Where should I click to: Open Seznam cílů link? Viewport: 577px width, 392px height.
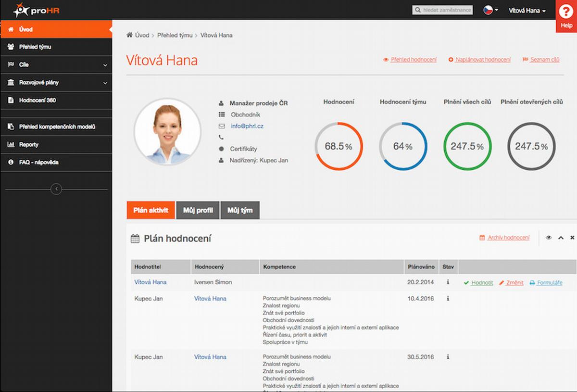(541, 60)
